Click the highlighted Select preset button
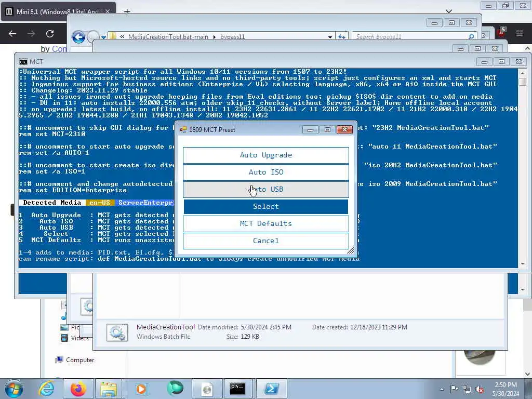532x399 pixels. tap(265, 206)
